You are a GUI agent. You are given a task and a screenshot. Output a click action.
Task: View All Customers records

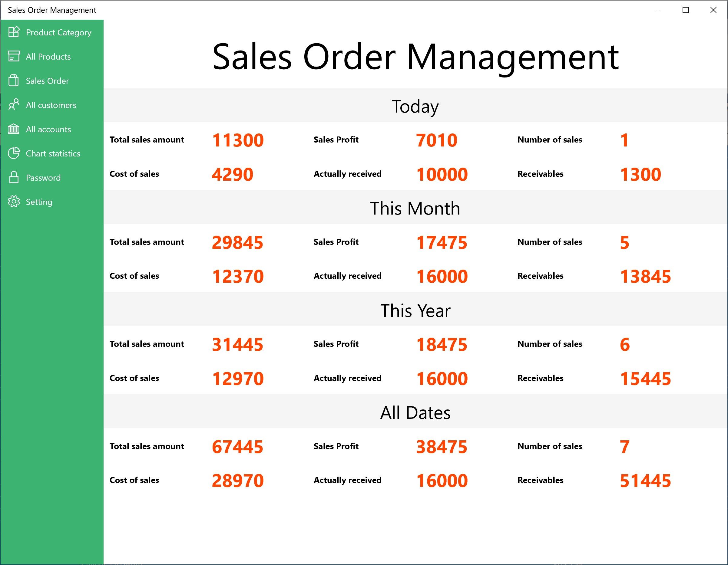click(x=51, y=104)
